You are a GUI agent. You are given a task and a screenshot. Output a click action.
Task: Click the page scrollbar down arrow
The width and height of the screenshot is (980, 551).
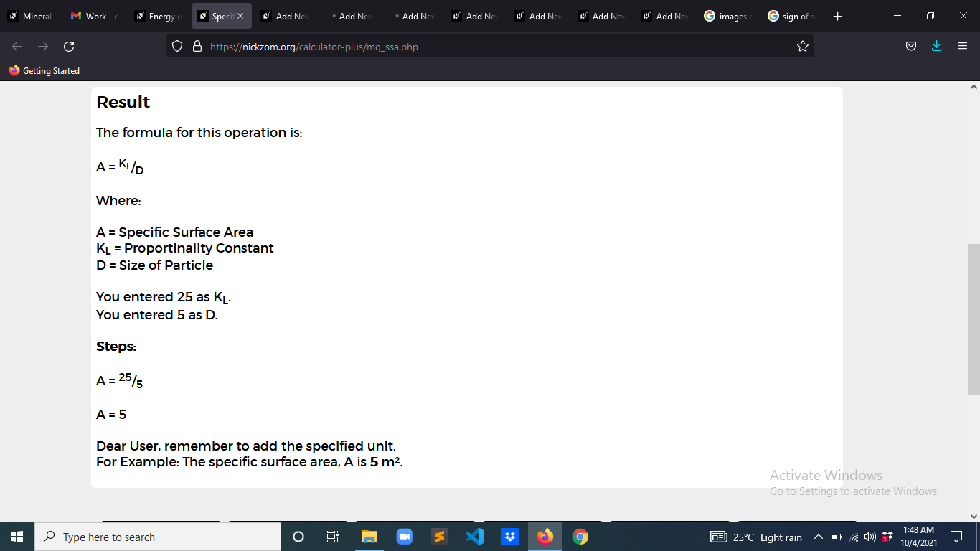pos(974,516)
